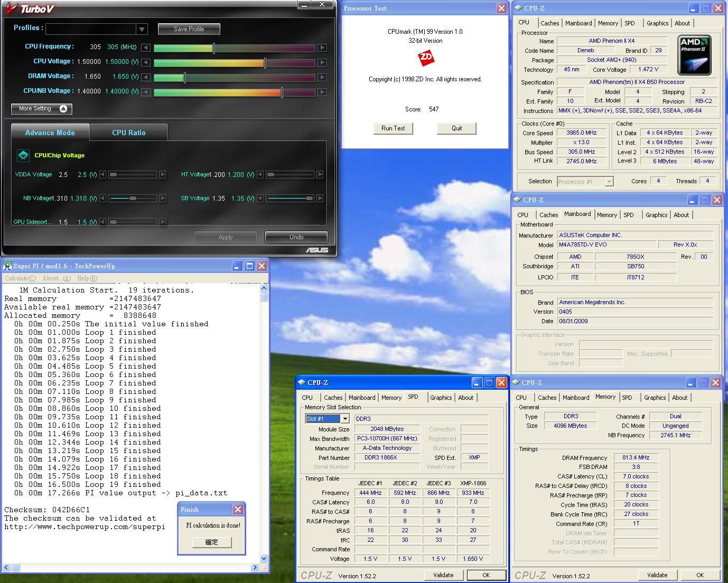Open Slot #1 memory slot dropdown
This screenshot has width=728, height=583.
(345, 419)
